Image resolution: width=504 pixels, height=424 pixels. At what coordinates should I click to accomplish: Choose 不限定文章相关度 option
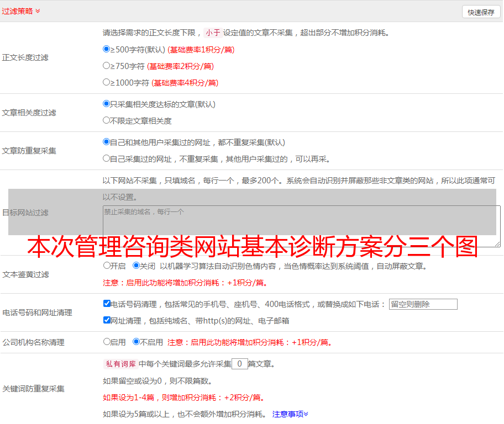tap(107, 120)
